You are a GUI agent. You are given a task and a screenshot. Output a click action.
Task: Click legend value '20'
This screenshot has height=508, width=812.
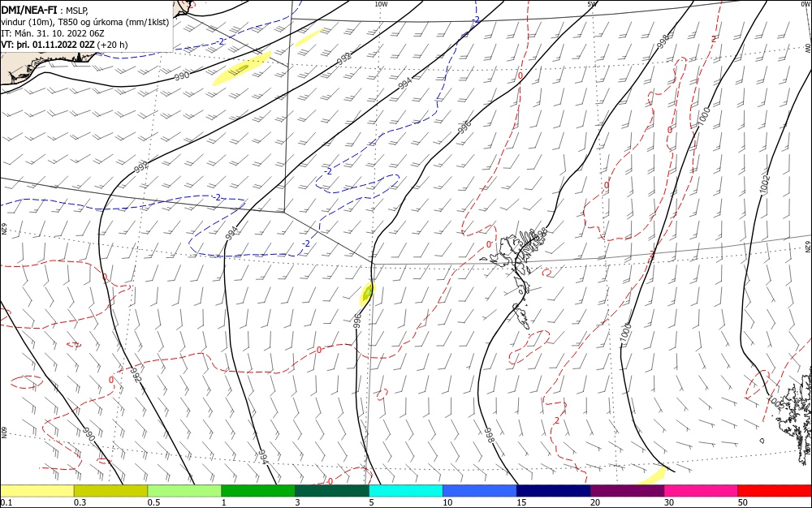point(595,502)
